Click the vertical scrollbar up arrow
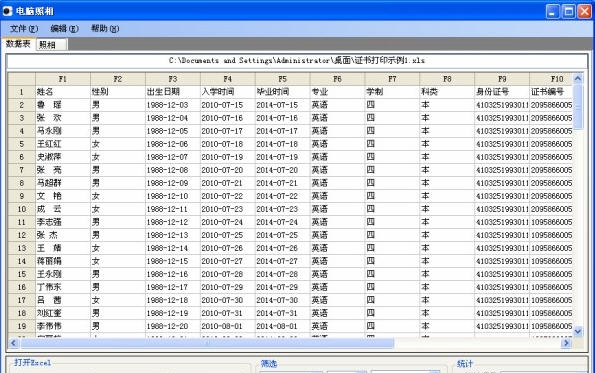The height and width of the screenshot is (373, 595). [578, 79]
